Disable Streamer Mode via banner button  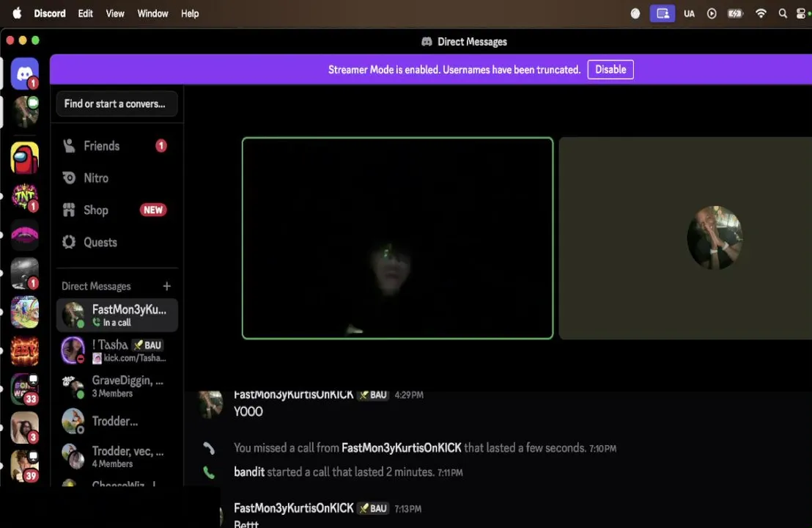click(x=610, y=70)
